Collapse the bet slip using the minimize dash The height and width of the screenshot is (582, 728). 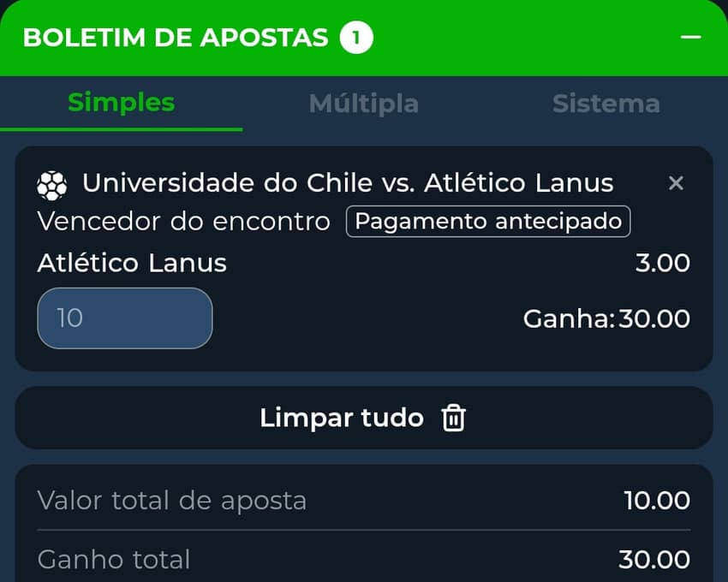click(x=692, y=37)
